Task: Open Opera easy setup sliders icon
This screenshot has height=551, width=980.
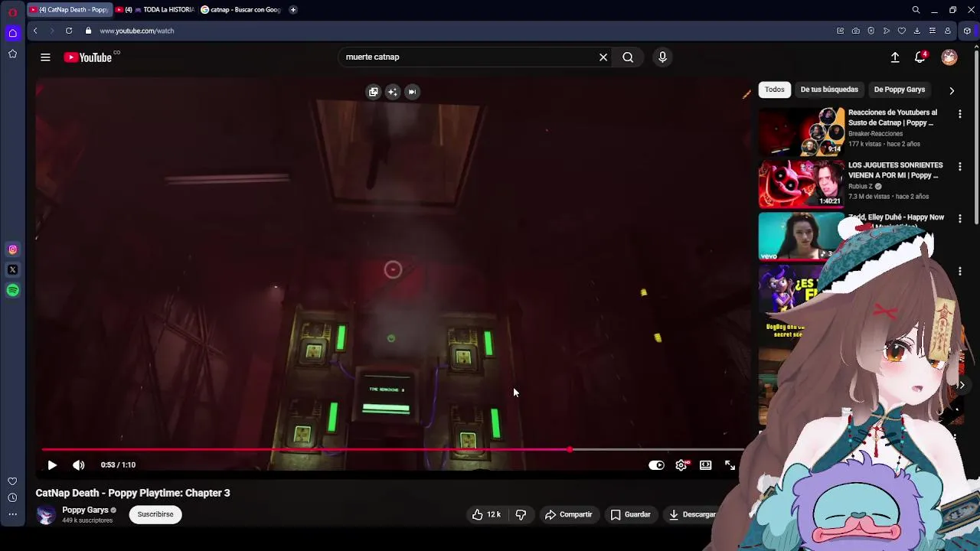Action: point(932,31)
